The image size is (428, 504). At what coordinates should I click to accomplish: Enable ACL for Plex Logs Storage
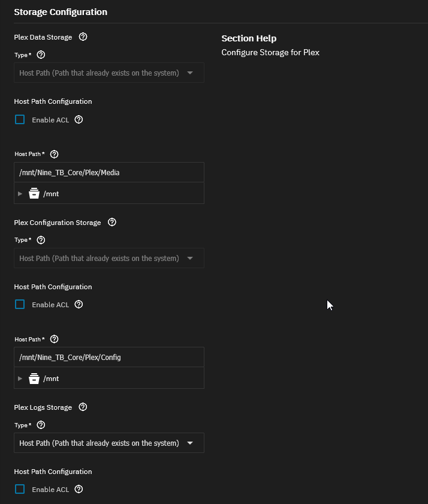point(20,489)
